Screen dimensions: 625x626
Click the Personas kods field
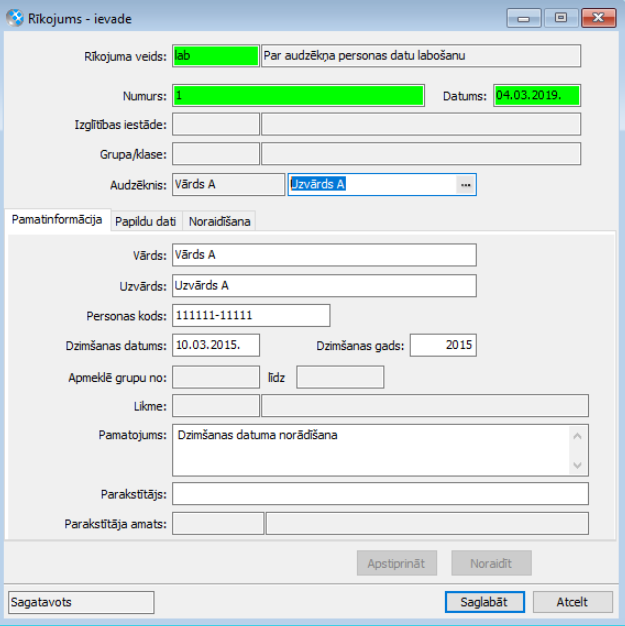pyautogui.click(x=251, y=316)
